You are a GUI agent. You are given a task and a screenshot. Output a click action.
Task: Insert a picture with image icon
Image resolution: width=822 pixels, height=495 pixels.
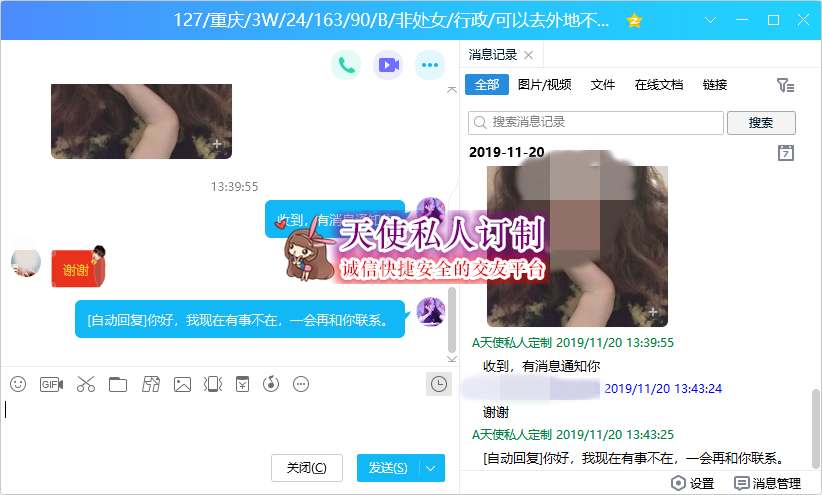click(x=182, y=384)
